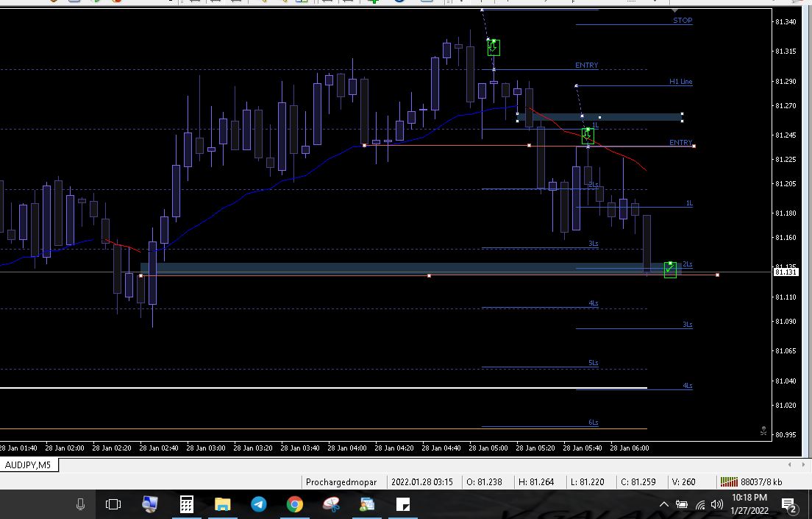The image size is (812, 519).
Task: Click the battery tray icon
Action: 682,504
